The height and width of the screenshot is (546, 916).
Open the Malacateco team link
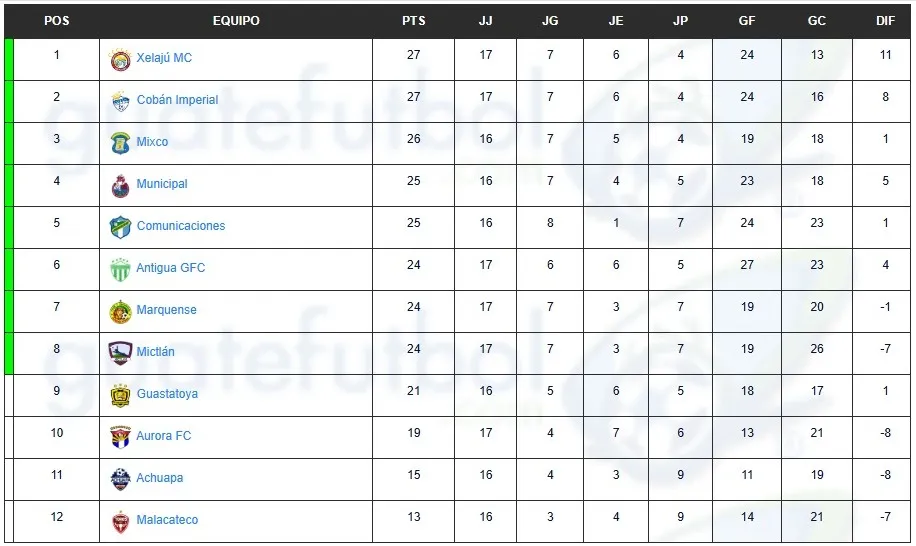(167, 520)
